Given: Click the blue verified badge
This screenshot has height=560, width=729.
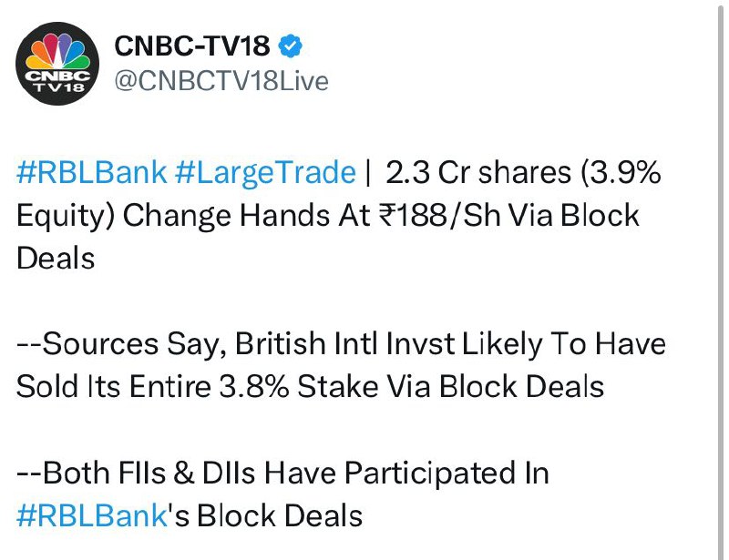Looking at the screenshot, I should click(290, 46).
